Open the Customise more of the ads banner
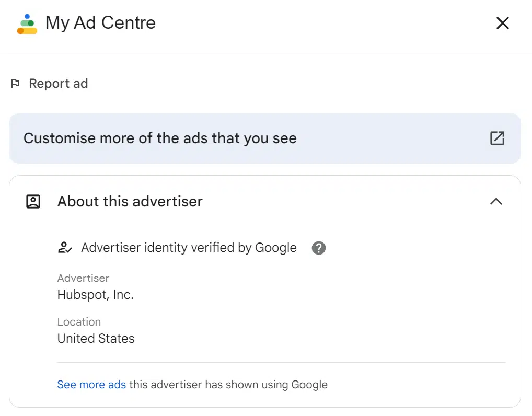This screenshot has height=416, width=532. [x=160, y=138]
